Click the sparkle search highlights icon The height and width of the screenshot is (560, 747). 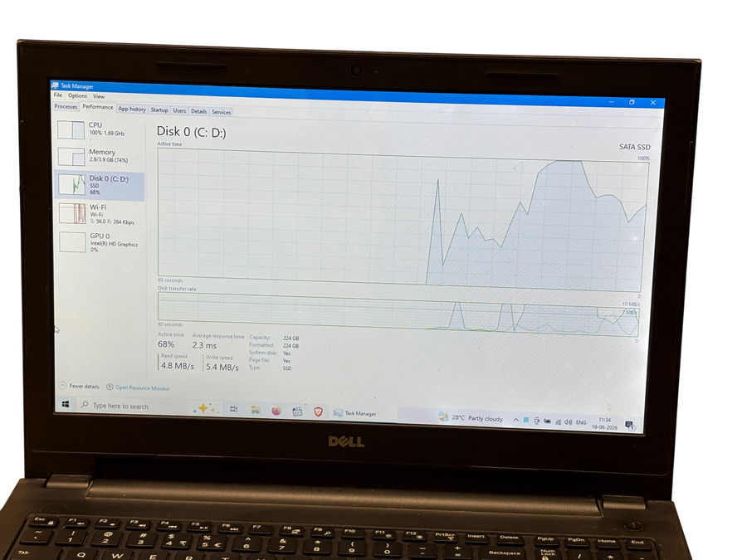point(205,408)
